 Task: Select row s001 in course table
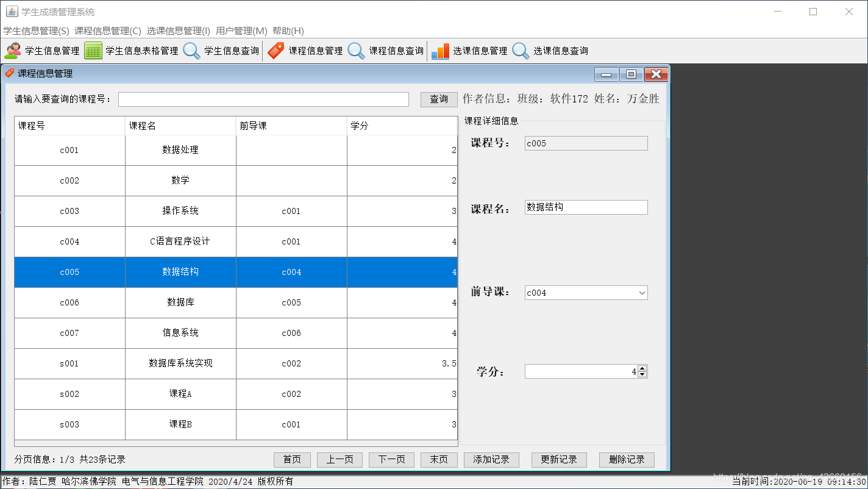pos(236,363)
